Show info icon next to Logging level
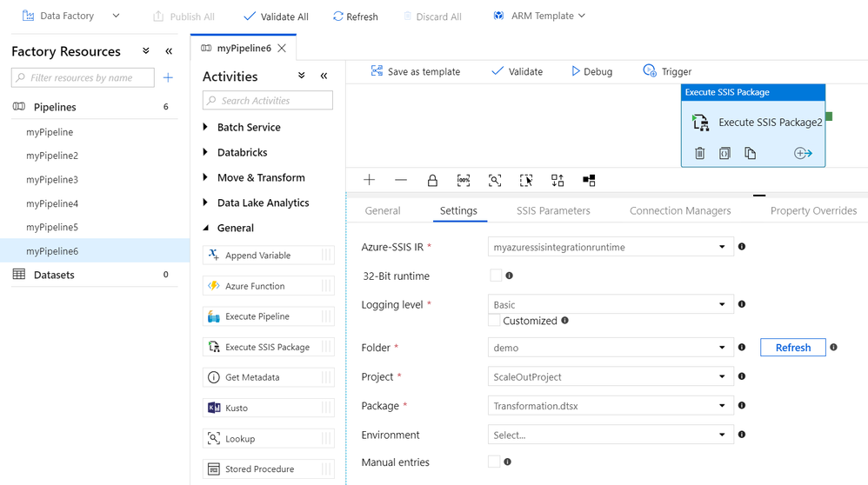This screenshot has width=868, height=485. coord(742,304)
